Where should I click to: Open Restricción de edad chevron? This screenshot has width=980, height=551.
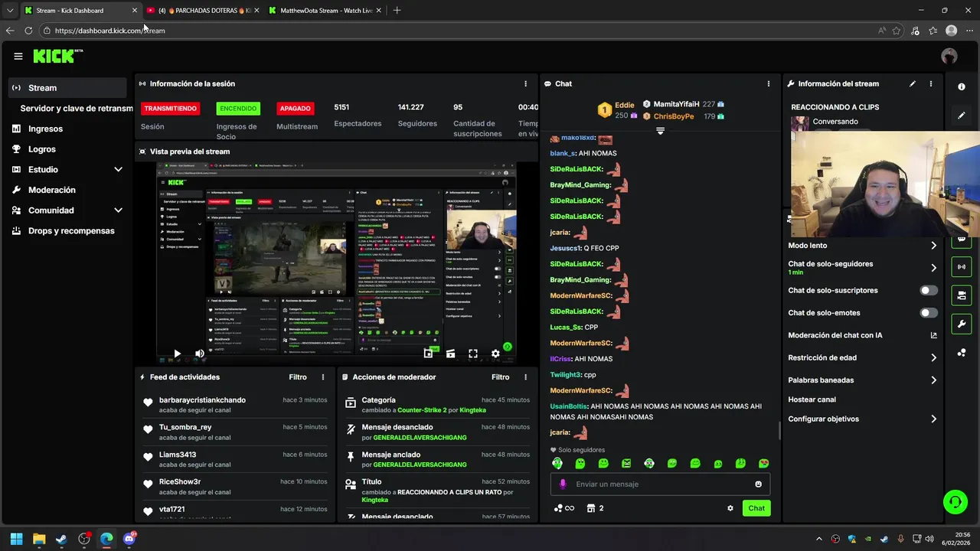pyautogui.click(x=933, y=357)
